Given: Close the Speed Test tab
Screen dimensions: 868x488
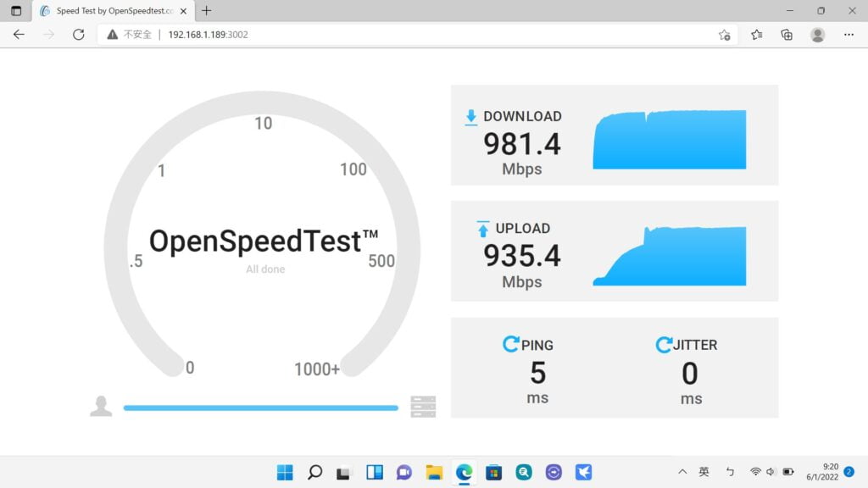Looking at the screenshot, I should tap(183, 10).
